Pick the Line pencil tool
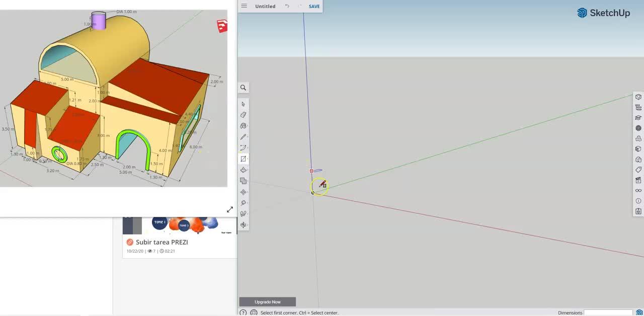The width and height of the screenshot is (644, 316). 243,137
